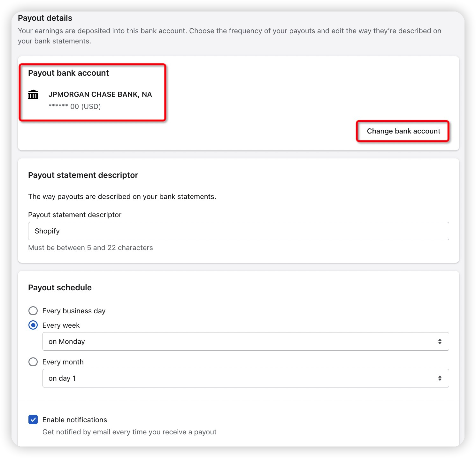Click the Payout details page heading
The width and height of the screenshot is (476, 458).
pyautogui.click(x=45, y=18)
